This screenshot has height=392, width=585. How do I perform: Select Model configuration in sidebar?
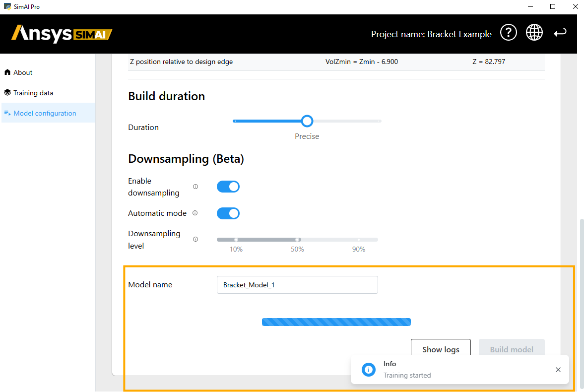45,113
